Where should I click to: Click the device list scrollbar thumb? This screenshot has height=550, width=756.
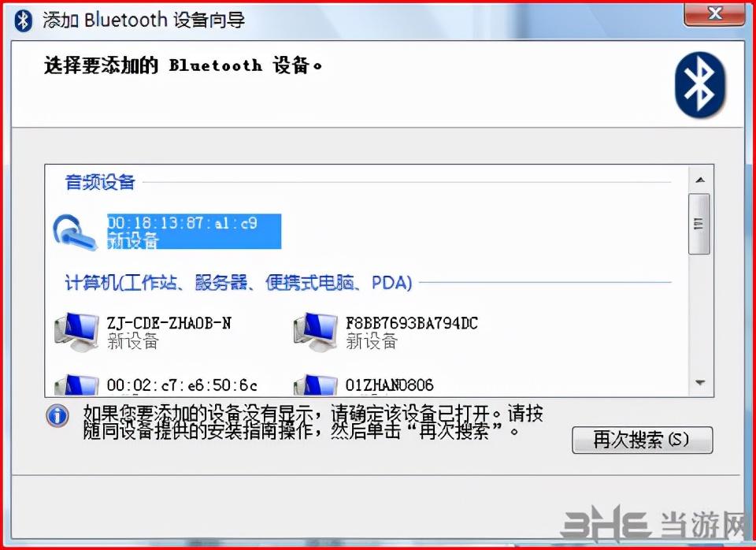699,224
